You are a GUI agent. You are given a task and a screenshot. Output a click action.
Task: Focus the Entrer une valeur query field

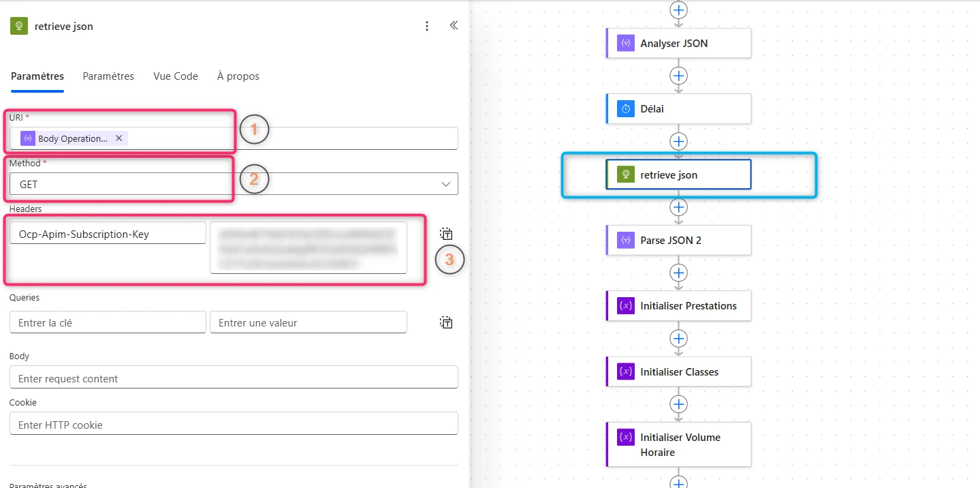pos(309,322)
